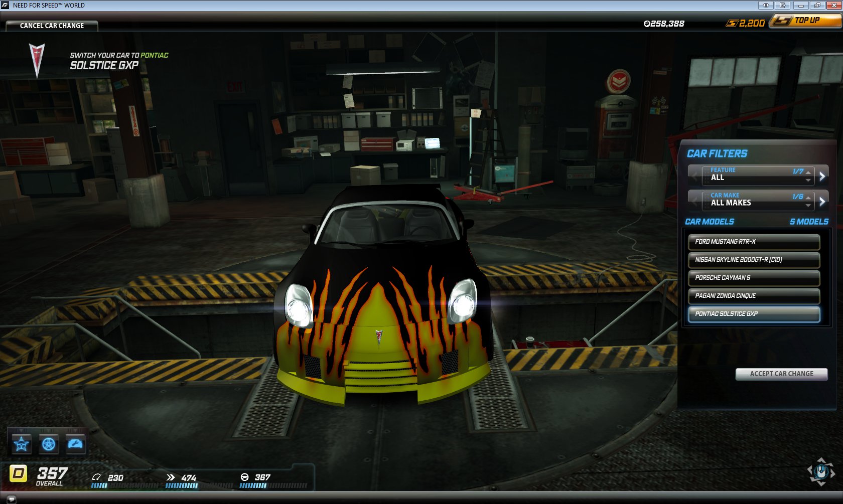Screen dimensions: 843x504
Task: Select Ford Mustang RTR-X model
Action: click(x=754, y=242)
